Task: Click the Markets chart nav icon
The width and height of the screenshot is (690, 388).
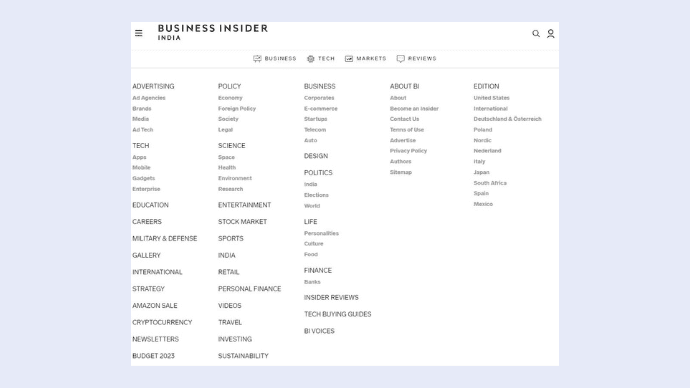Action: click(349, 59)
